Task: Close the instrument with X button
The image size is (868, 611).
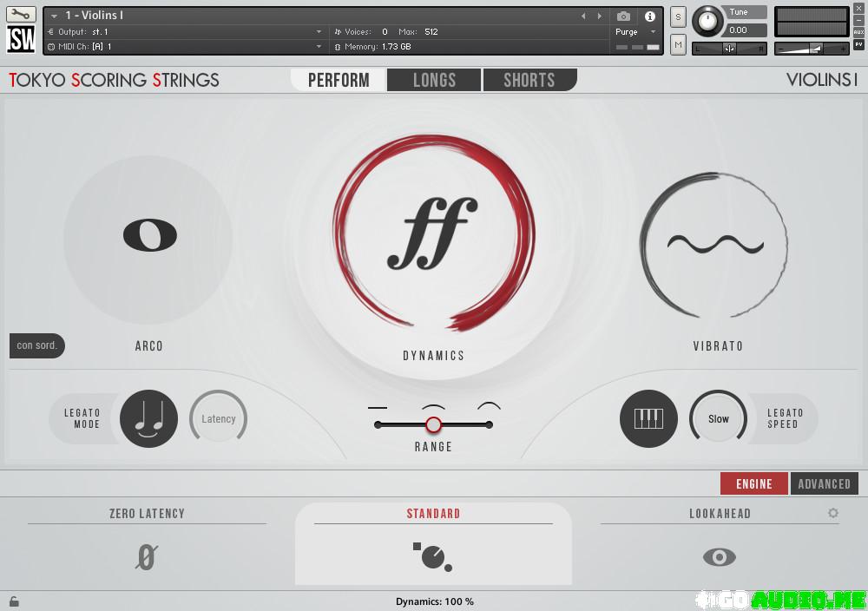Action: coord(858,9)
